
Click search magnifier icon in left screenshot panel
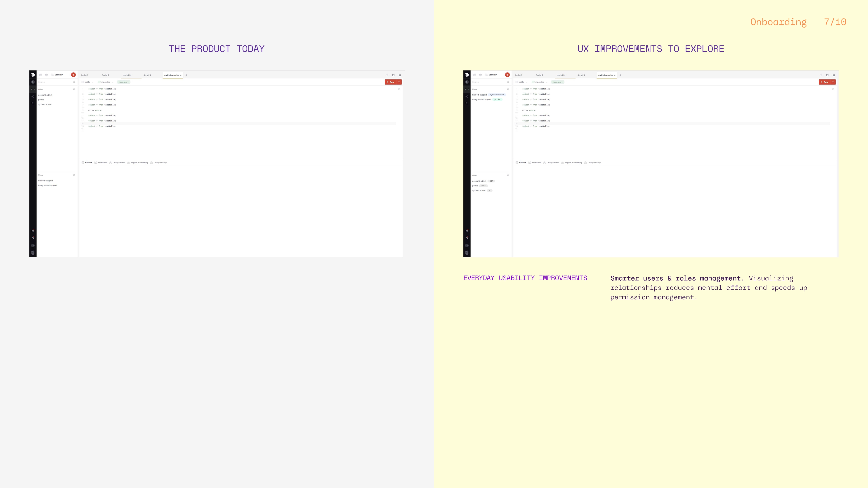pyautogui.click(x=74, y=82)
